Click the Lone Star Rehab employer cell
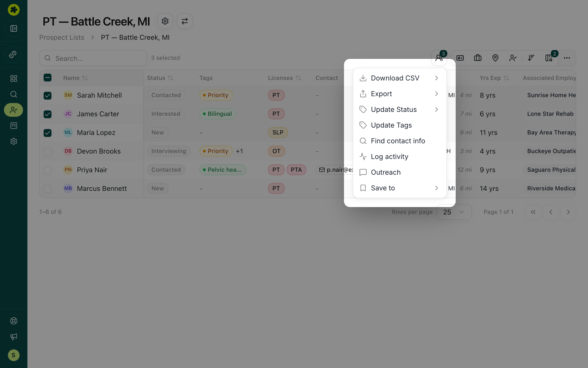 (x=550, y=114)
